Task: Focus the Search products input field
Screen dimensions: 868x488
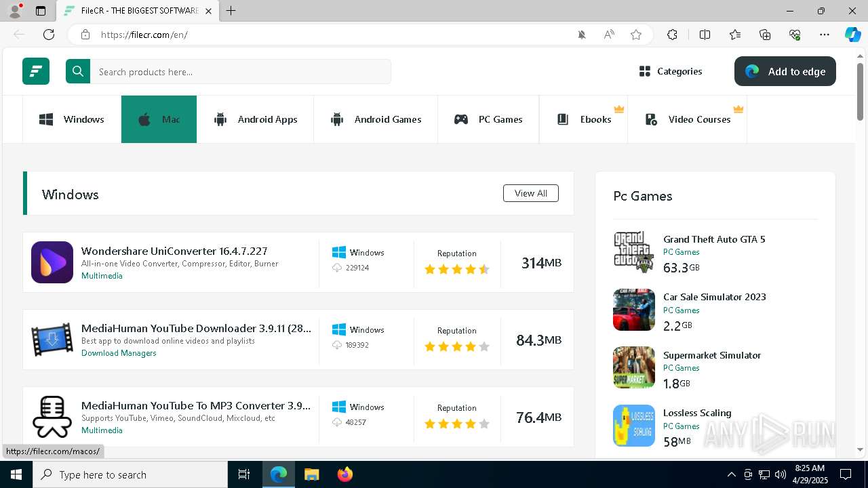Action: coord(241,71)
